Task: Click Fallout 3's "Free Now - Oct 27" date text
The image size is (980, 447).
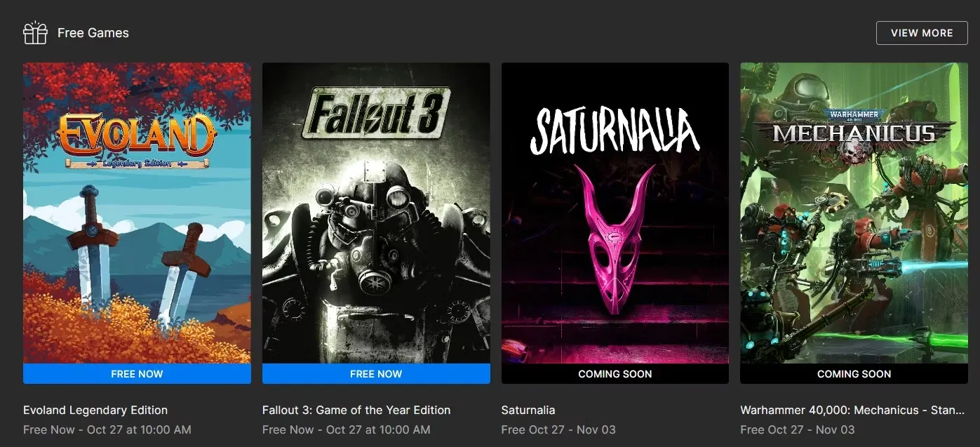Action: click(x=347, y=429)
